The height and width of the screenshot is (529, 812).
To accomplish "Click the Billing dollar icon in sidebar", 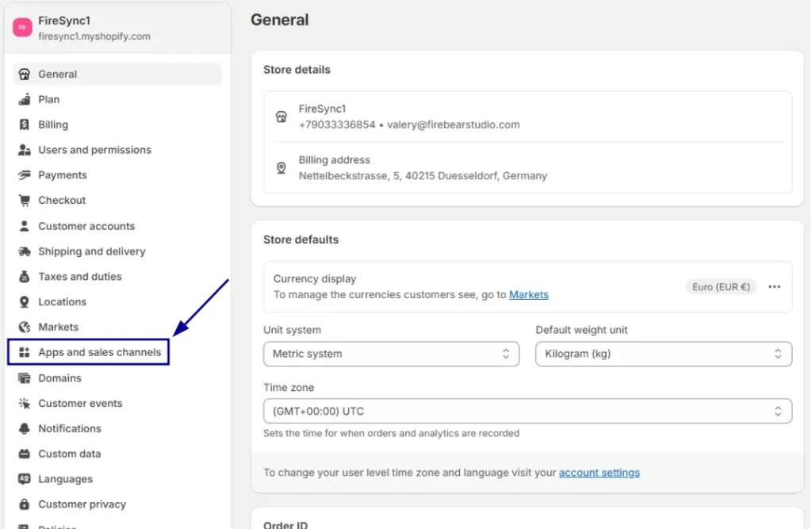I will (x=24, y=125).
